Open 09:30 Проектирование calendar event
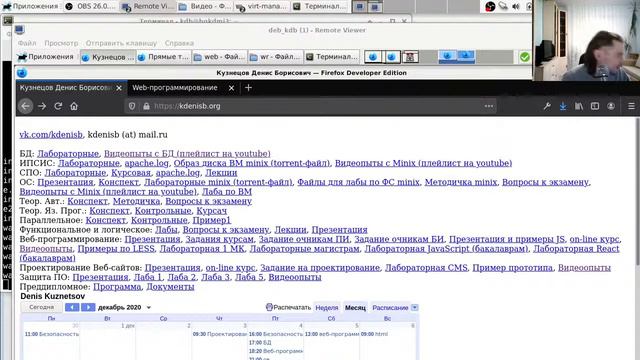Image resolution: width=640 pixels, height=360 pixels. point(220,334)
